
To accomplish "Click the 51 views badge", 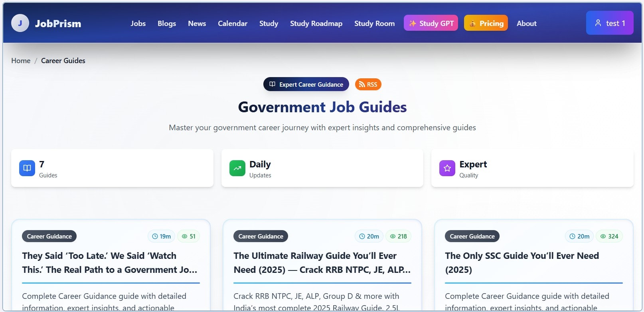I will [x=189, y=236].
